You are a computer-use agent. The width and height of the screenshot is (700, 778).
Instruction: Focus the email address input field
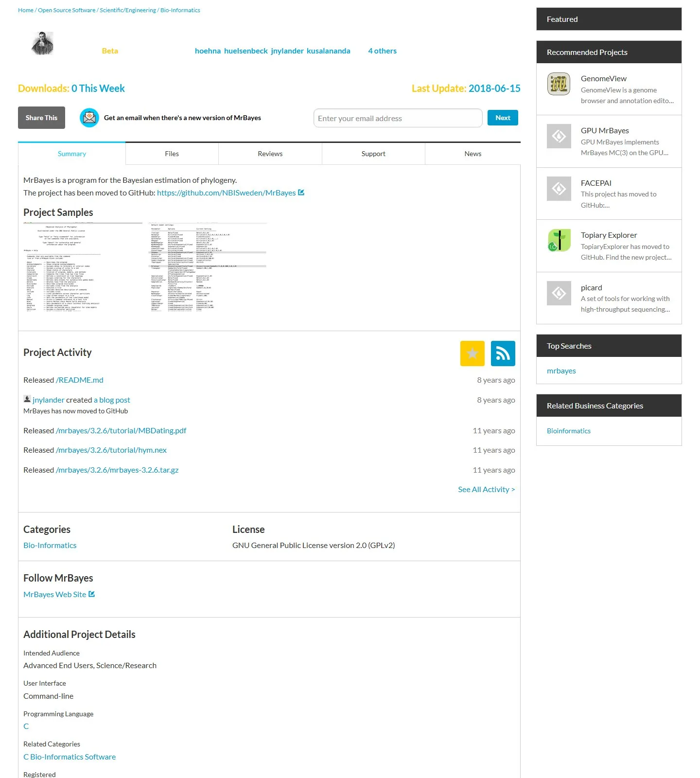tap(398, 118)
